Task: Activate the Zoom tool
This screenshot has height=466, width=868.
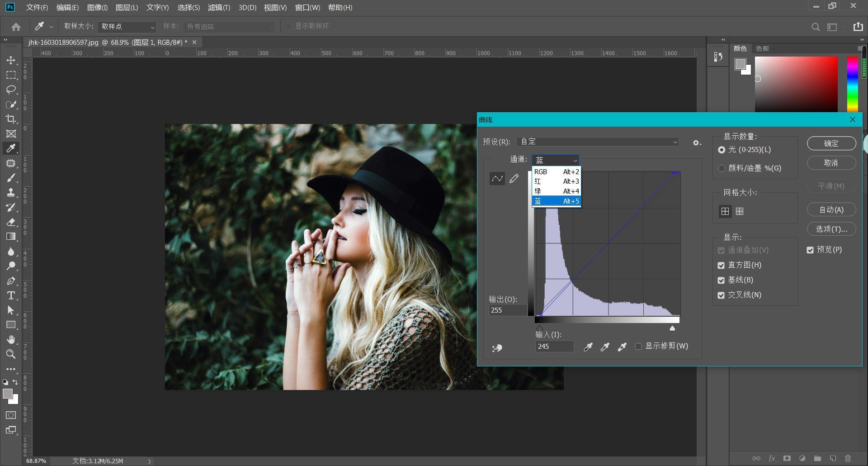Action: 11,354
